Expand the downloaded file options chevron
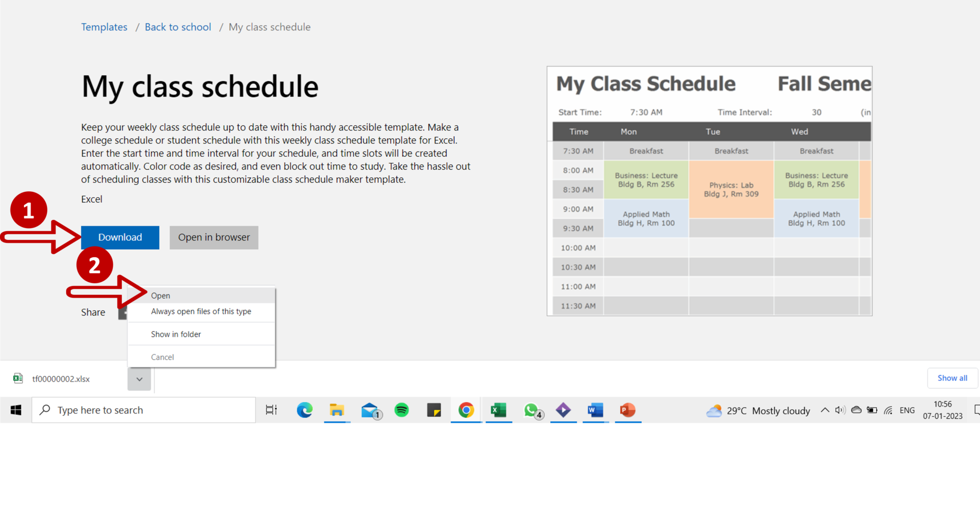This screenshot has width=980, height=528. pyautogui.click(x=138, y=378)
